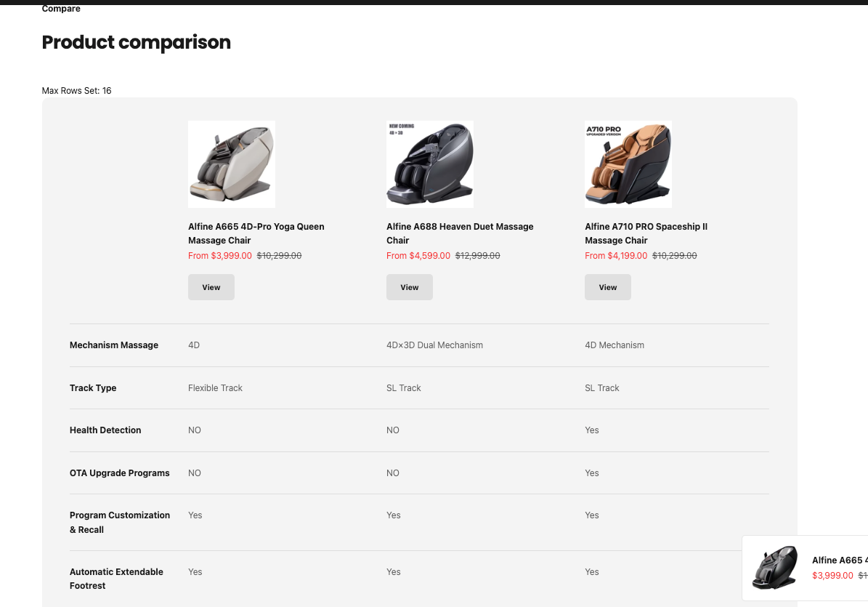Select the Mechanism Massage row label
The height and width of the screenshot is (607, 868).
(x=114, y=345)
